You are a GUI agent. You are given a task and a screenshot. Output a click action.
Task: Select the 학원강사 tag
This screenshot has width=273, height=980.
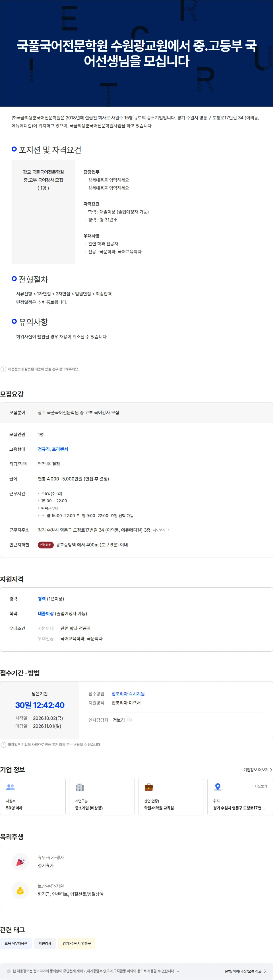(45, 943)
